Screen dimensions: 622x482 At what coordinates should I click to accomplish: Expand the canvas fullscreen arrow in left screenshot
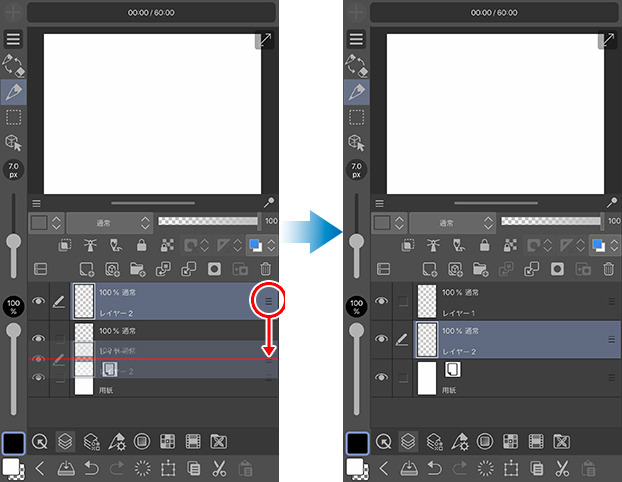[265, 40]
